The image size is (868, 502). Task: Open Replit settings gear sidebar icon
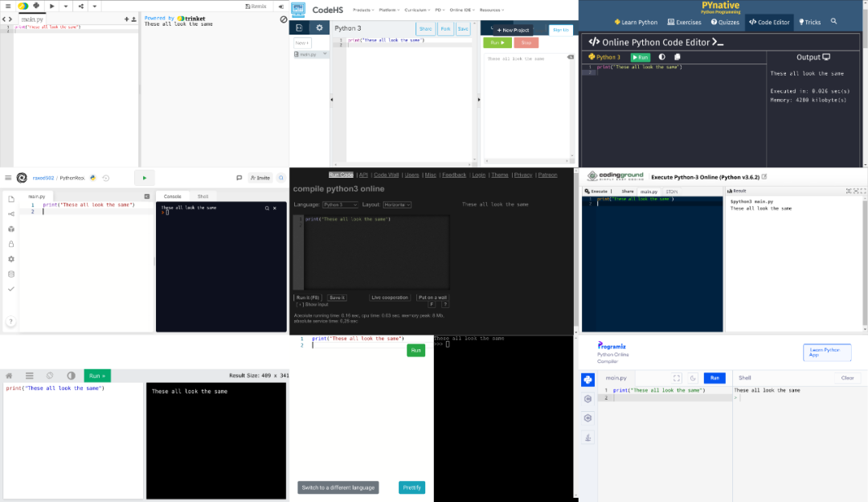pyautogui.click(x=11, y=259)
